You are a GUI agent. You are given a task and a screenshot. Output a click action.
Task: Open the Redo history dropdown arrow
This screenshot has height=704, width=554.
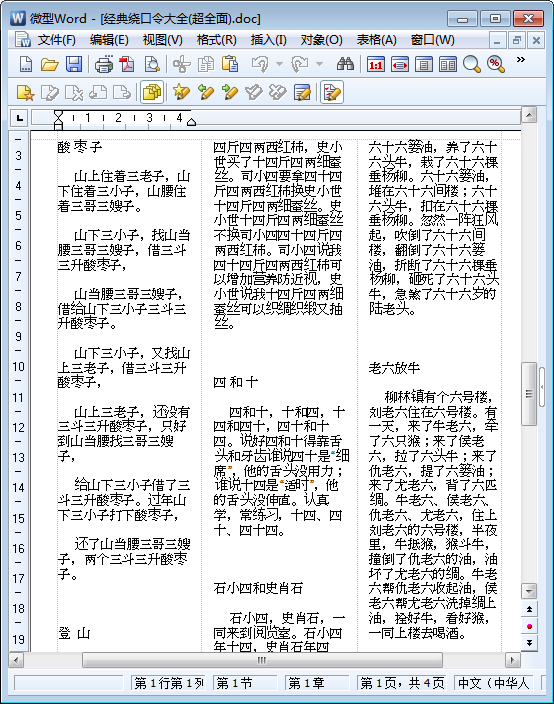(319, 64)
